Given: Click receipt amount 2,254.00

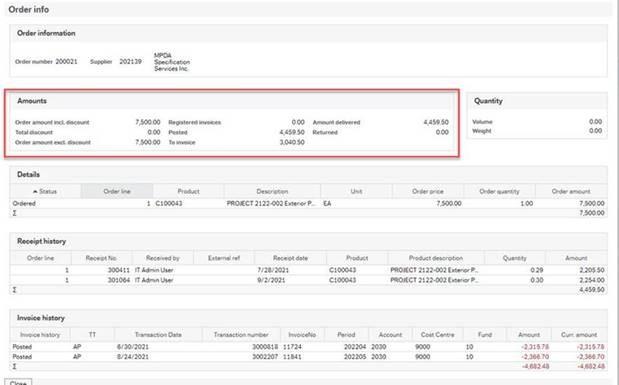Looking at the screenshot, I should 592,280.
